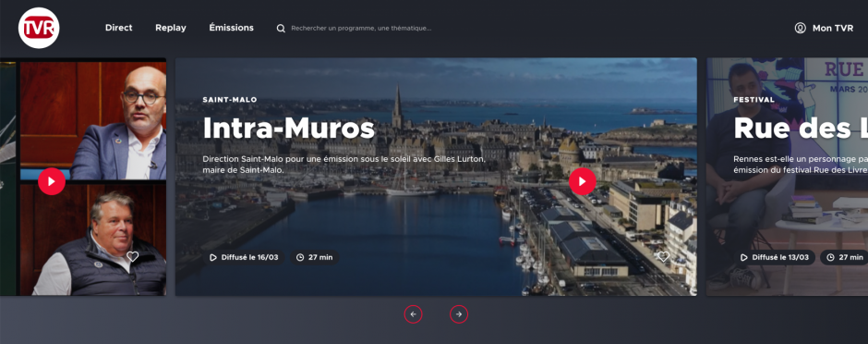Click the Diffusé le 13/03 badge
The image size is (868, 344).
(x=775, y=258)
